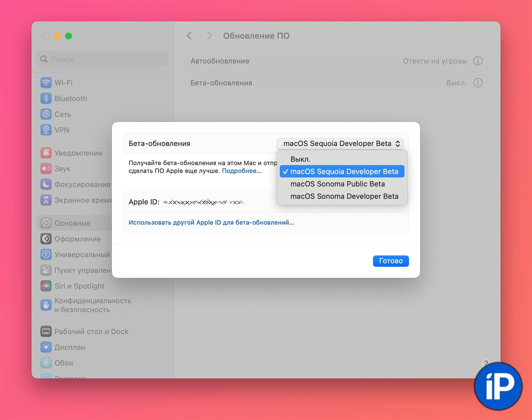
Task: Select the Звук speaker icon
Action: click(x=46, y=169)
